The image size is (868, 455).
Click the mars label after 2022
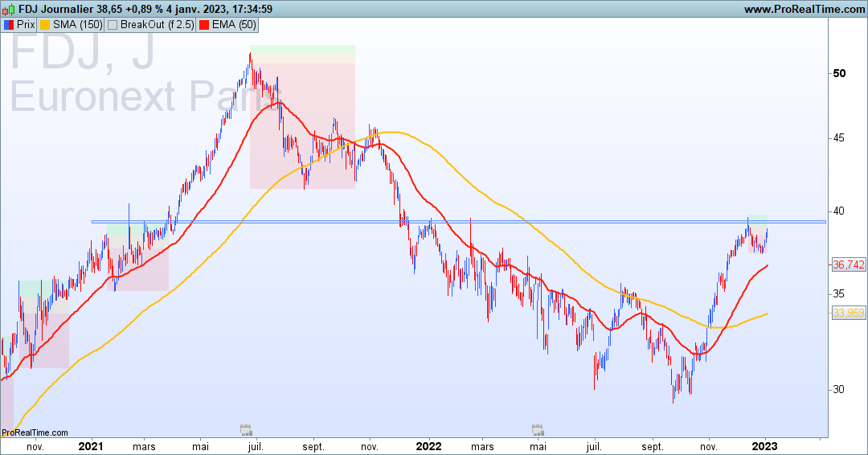click(482, 447)
